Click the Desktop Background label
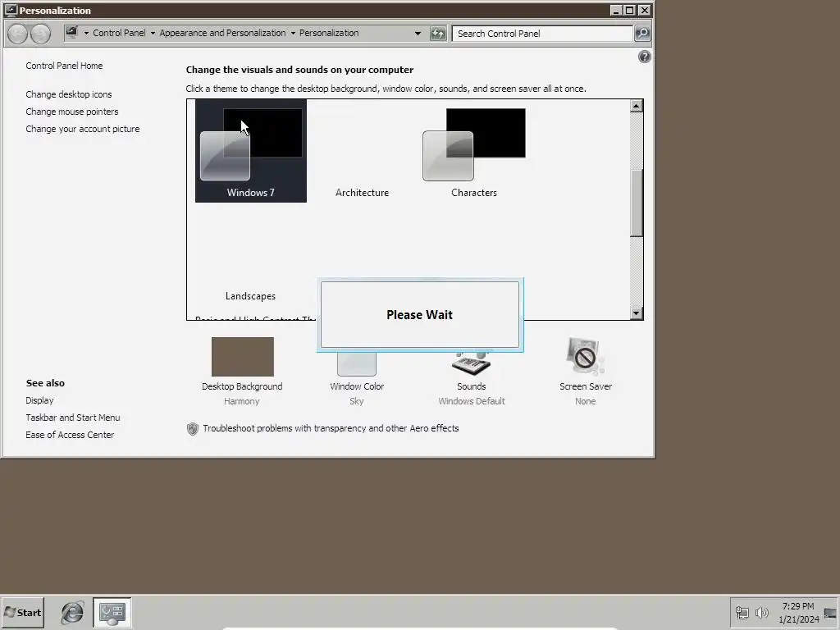The width and height of the screenshot is (840, 630). tap(242, 386)
